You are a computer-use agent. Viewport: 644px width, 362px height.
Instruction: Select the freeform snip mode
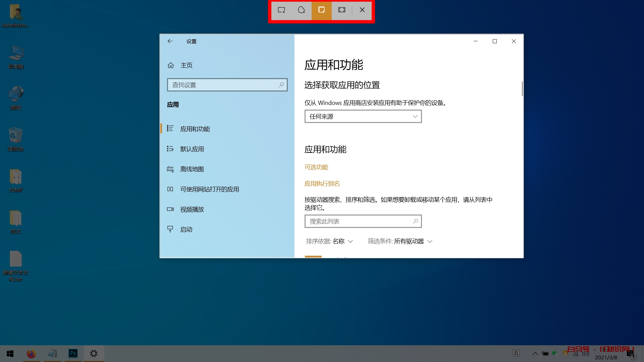point(301,10)
